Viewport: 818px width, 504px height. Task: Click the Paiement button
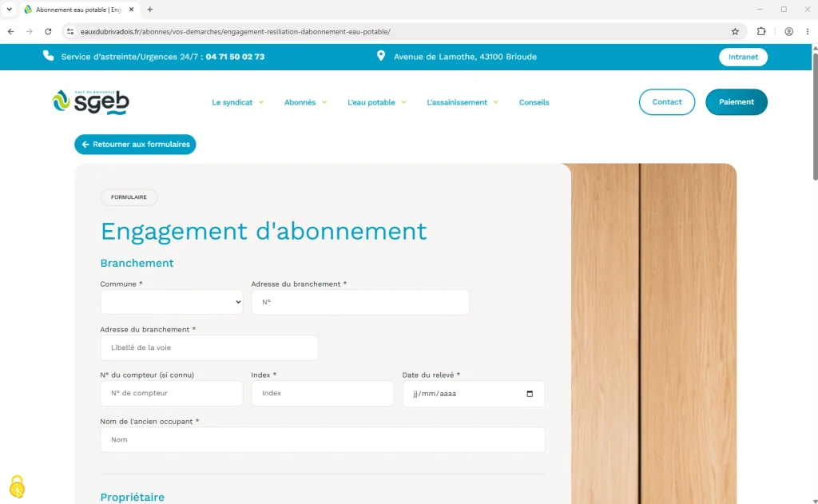736,101
